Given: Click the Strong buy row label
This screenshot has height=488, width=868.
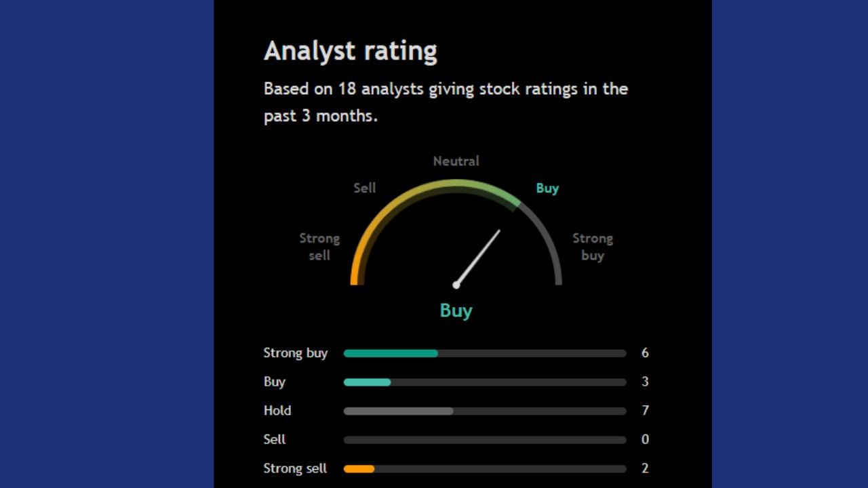Looking at the screenshot, I should pos(296,353).
